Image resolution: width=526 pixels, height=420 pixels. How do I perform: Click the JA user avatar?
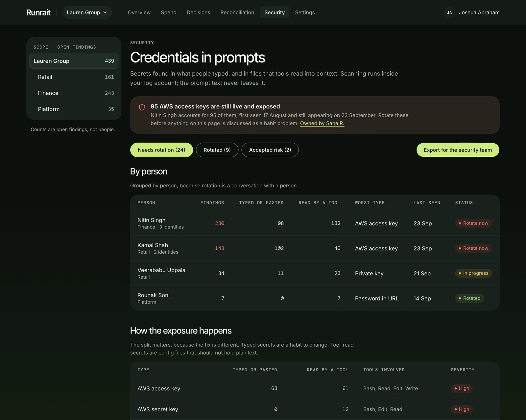point(449,12)
